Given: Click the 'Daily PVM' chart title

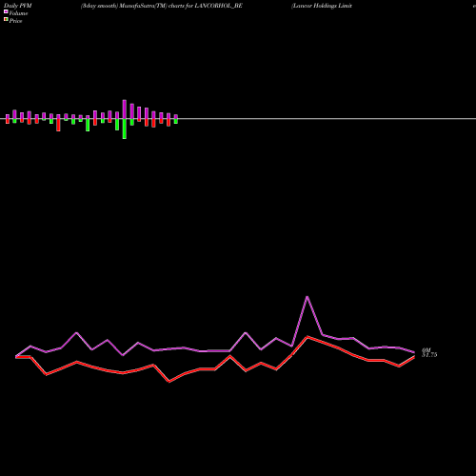Looking at the screenshot, I should 18,6.
